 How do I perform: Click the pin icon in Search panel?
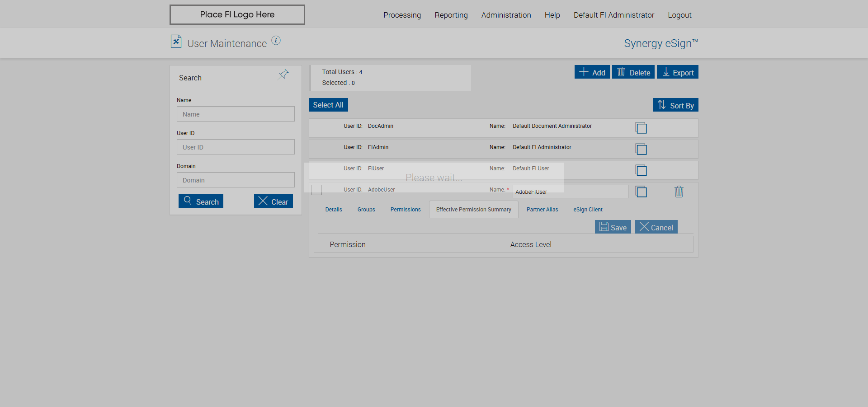(283, 75)
